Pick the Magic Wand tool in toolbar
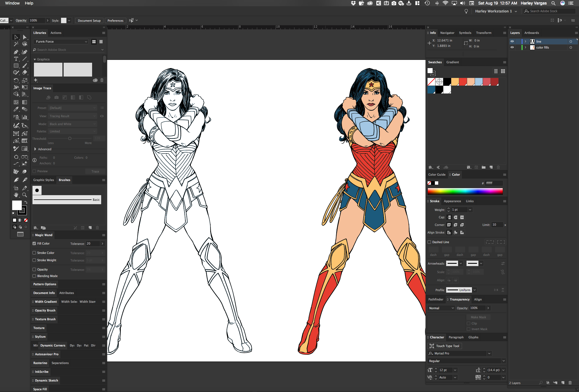 [x=16, y=44]
